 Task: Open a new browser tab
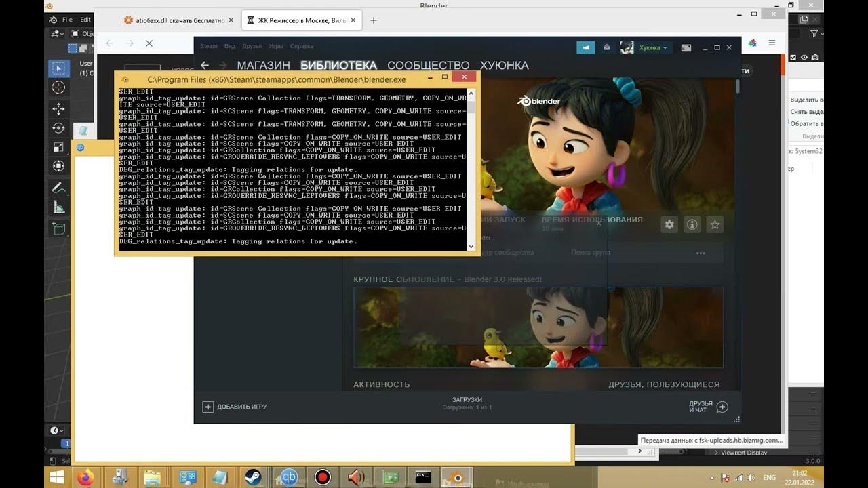373,20
